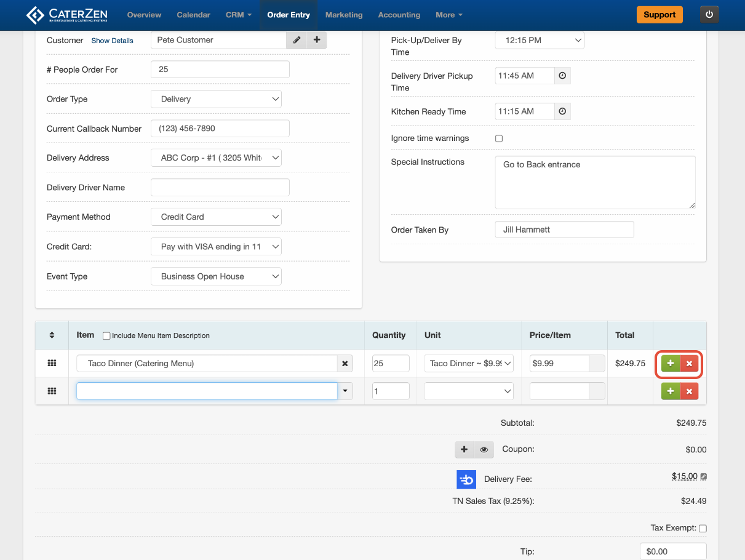745x560 pixels.
Task: Click the Tip amount field
Action: (x=673, y=552)
